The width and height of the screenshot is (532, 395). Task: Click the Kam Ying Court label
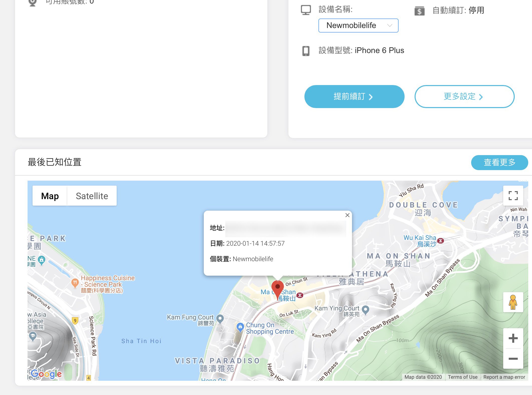(337, 311)
